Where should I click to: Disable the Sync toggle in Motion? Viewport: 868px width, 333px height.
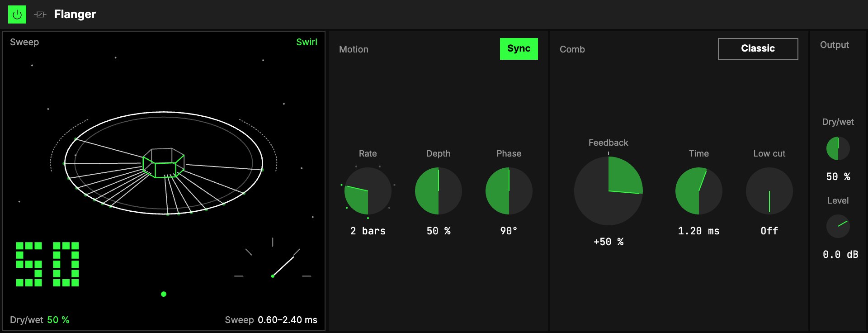pos(519,49)
